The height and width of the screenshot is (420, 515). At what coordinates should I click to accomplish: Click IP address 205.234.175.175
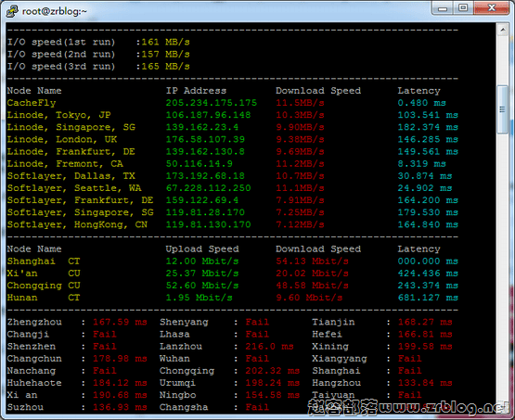point(212,103)
